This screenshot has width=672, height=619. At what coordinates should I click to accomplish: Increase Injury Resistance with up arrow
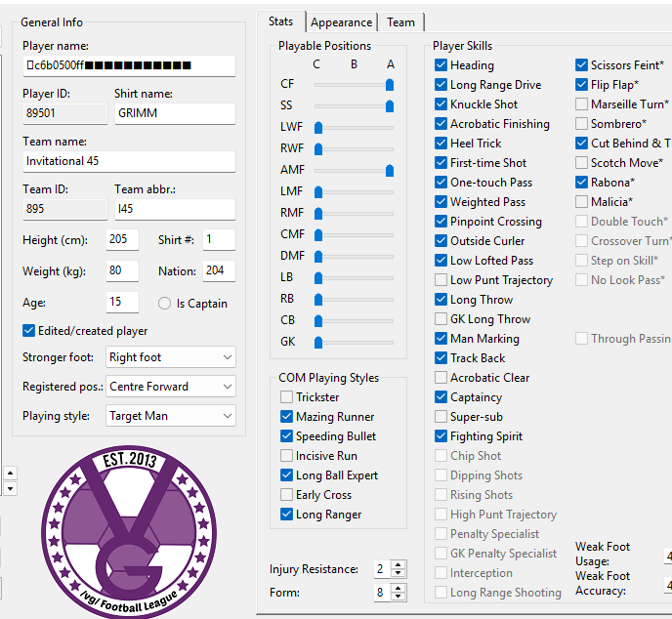click(399, 564)
